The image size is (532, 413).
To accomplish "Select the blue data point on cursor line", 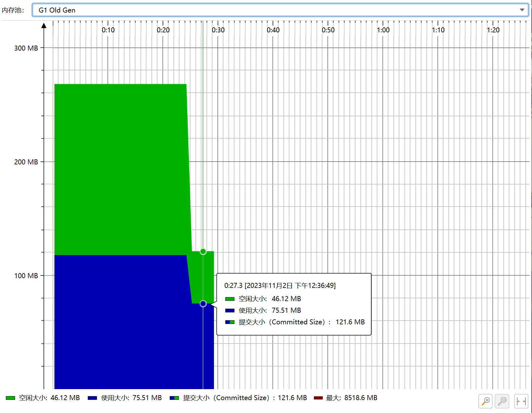I will pos(203,304).
